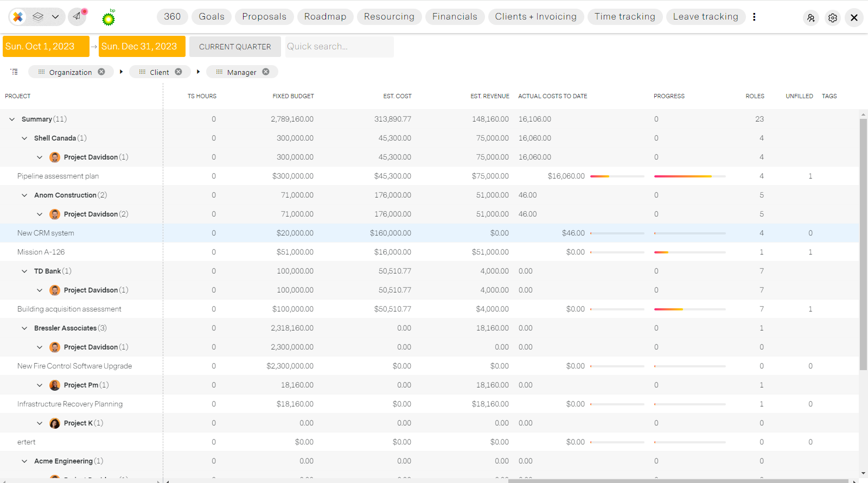This screenshot has height=483, width=868.
Task: Open New Fire Control Software Upgrade project
Action: [75, 366]
